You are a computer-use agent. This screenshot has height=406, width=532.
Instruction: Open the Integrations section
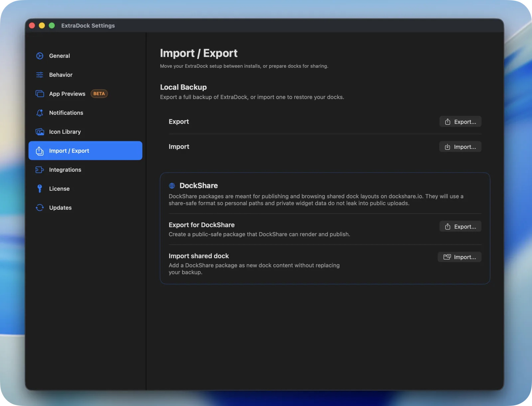[85, 170]
